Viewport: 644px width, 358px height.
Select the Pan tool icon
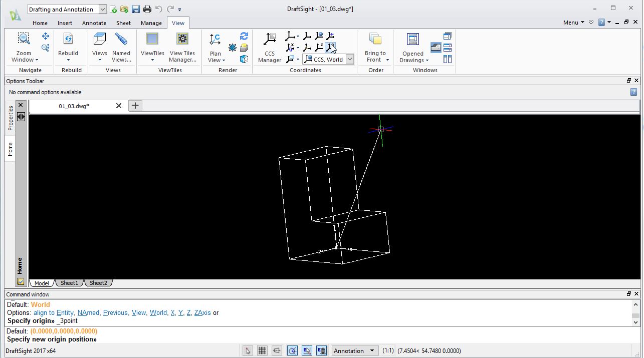[x=46, y=36]
